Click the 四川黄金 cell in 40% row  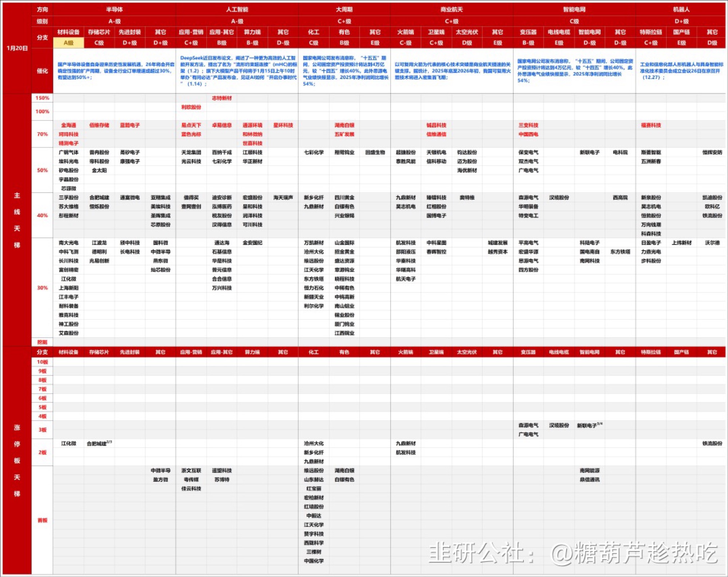pyautogui.click(x=344, y=197)
